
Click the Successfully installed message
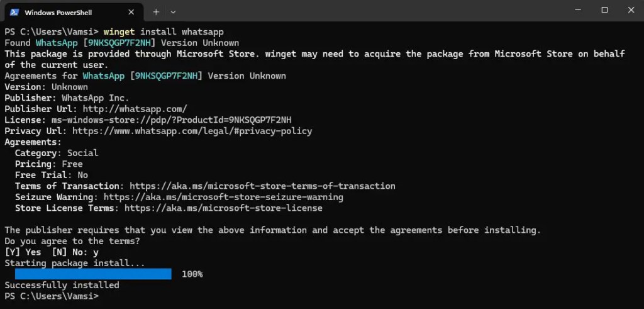pos(62,285)
